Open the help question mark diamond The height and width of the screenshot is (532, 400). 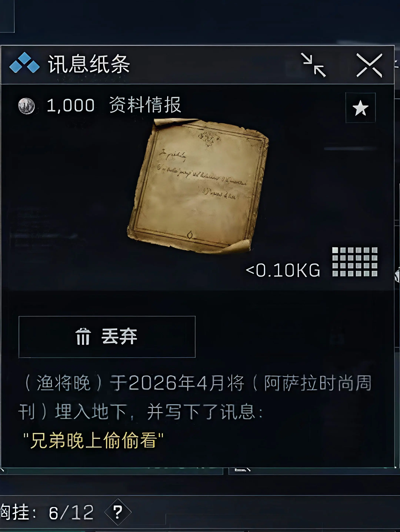coord(118,512)
